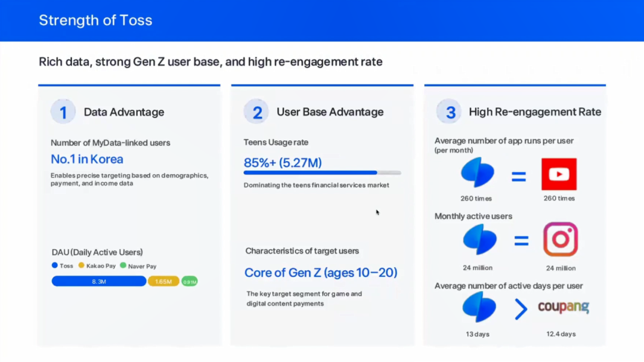Screen dimensions: 644x362
Task: Click the blue Toss legend dot
Action: [x=55, y=265]
